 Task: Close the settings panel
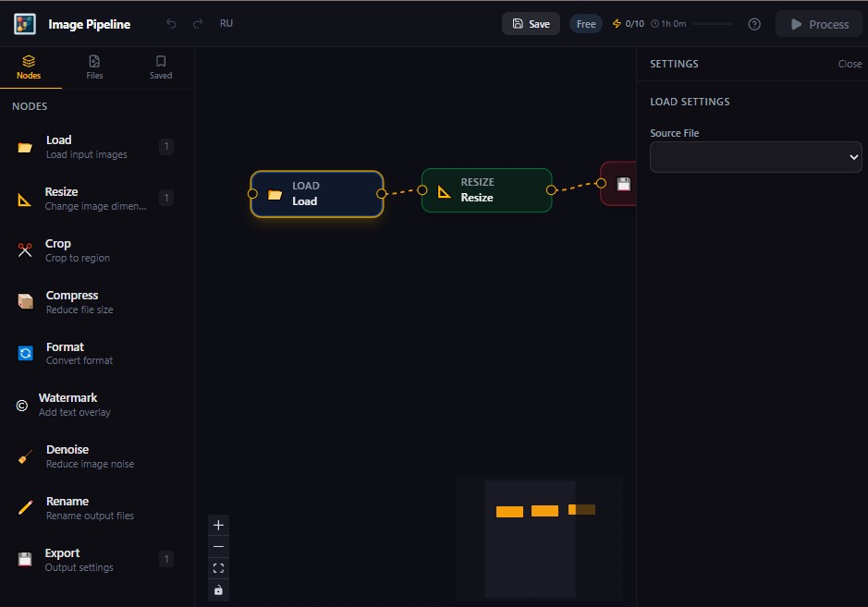pos(850,64)
